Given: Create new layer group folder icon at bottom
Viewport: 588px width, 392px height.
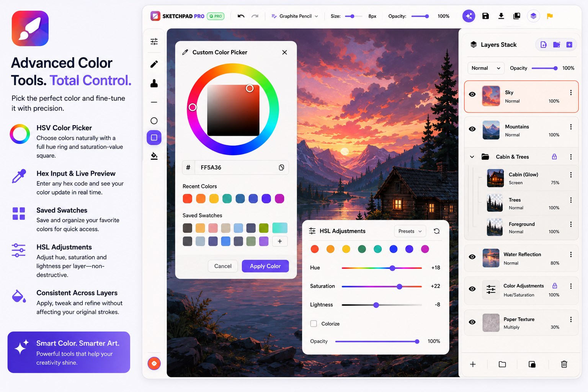Looking at the screenshot, I should coord(502,364).
